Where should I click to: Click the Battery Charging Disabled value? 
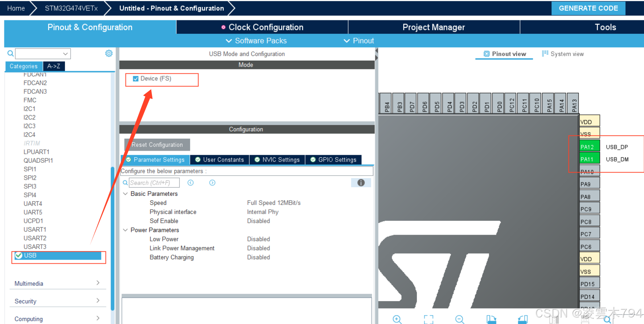coord(258,257)
